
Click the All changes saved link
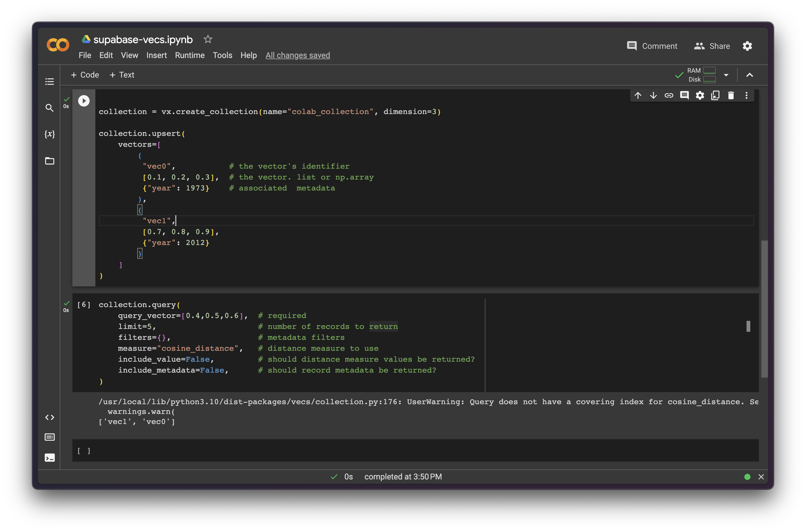298,55
